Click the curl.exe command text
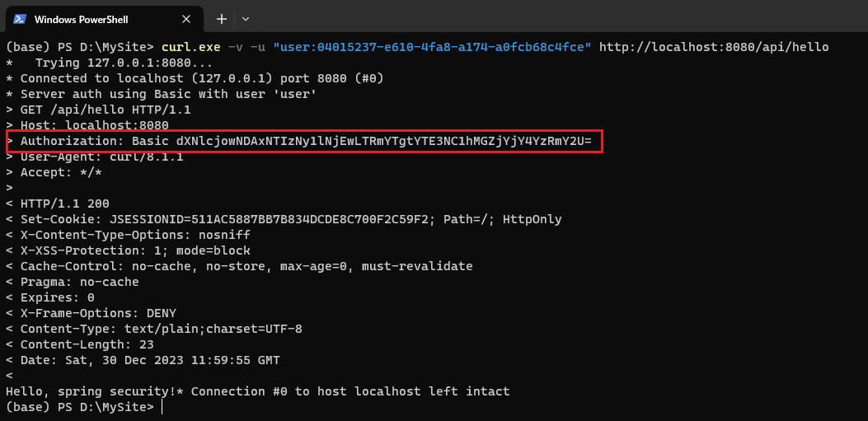Viewport: 868px width, 421px height. click(191, 47)
